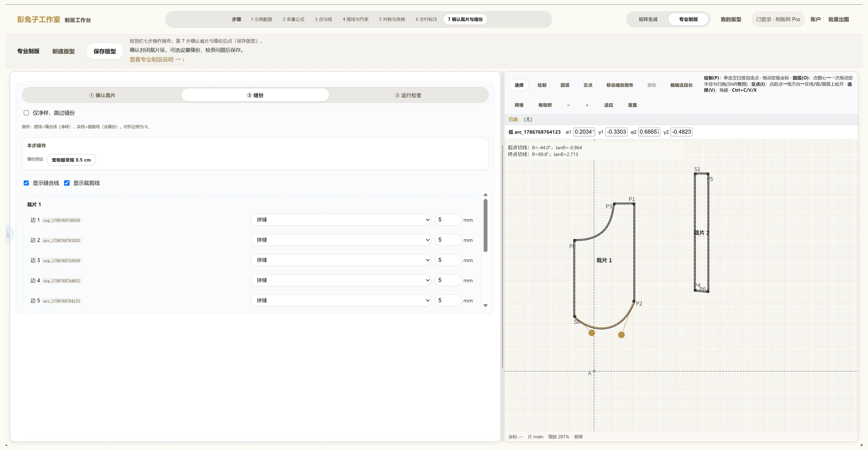Screen dimensions: 868x450
Task: Uncheck 显示裁剪线 checkbox
Action: (x=67, y=183)
